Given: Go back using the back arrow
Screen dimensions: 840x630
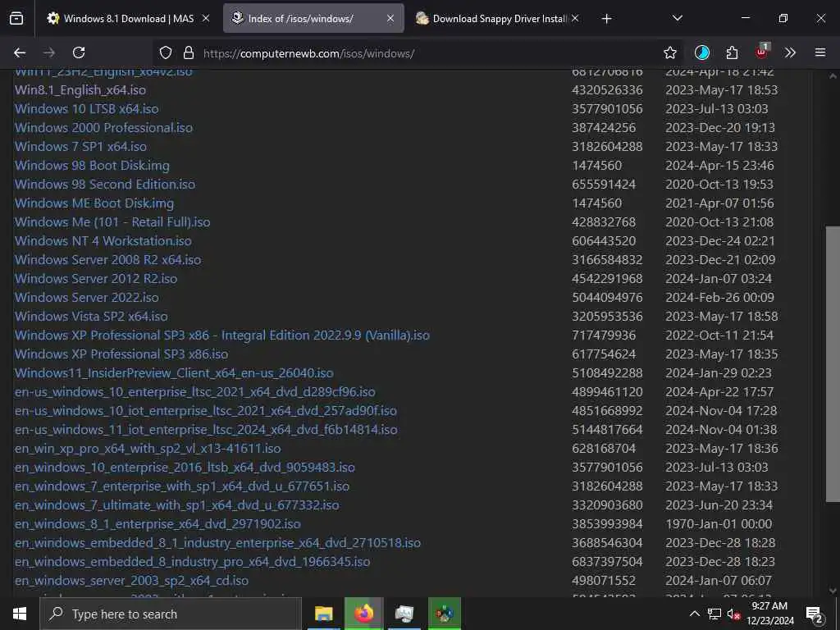Looking at the screenshot, I should point(20,52).
